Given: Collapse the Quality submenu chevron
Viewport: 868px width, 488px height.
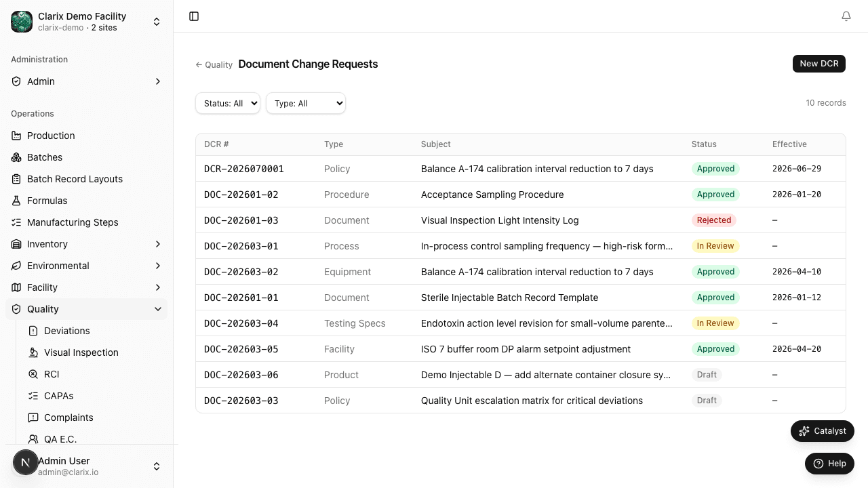Looking at the screenshot, I should pyautogui.click(x=158, y=309).
